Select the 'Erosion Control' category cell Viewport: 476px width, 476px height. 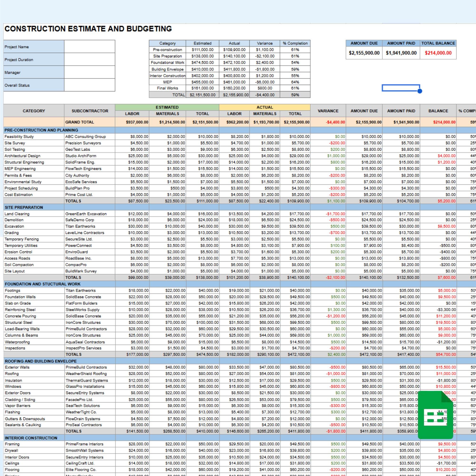(x=34, y=252)
